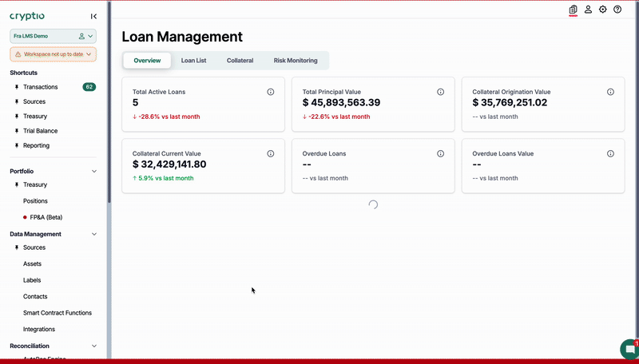Open the user profile icon
Image resolution: width=639 pixels, height=364 pixels.
588,10
